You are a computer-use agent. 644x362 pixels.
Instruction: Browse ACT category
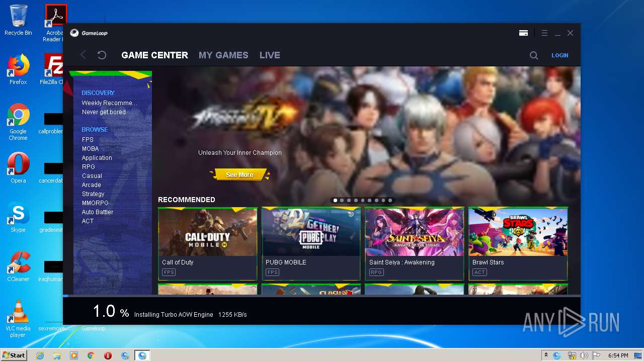point(88,221)
